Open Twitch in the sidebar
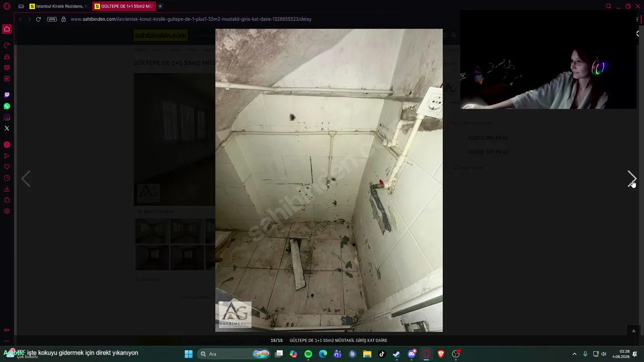644x362 pixels. click(x=7, y=95)
